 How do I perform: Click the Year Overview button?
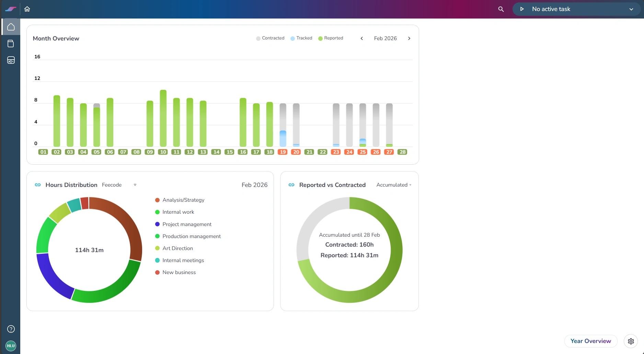point(590,341)
